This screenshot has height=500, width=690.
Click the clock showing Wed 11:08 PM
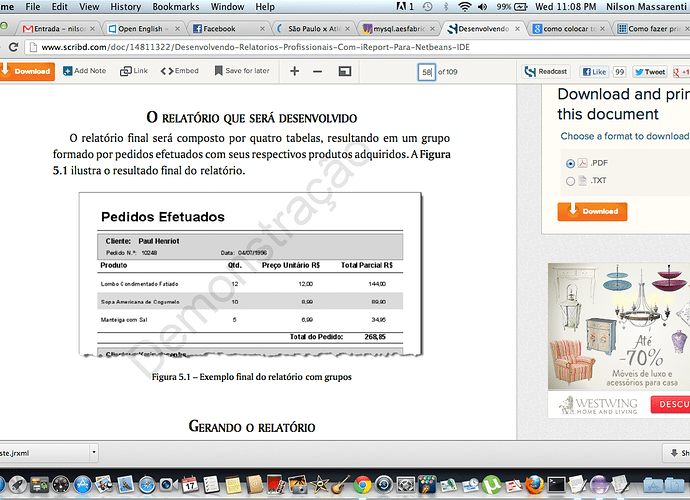coord(565,7)
